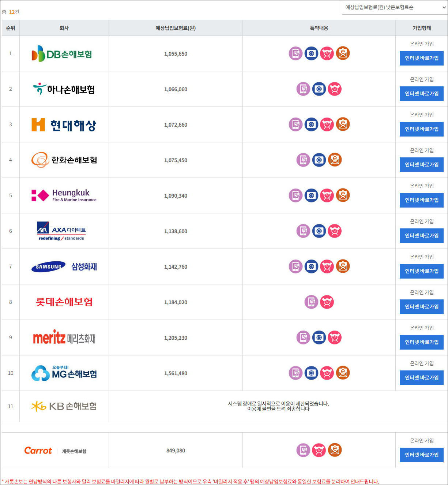The height and width of the screenshot is (485, 448).
Task: Click the pink child icon in the Heungkuk row
Action: tap(327, 195)
